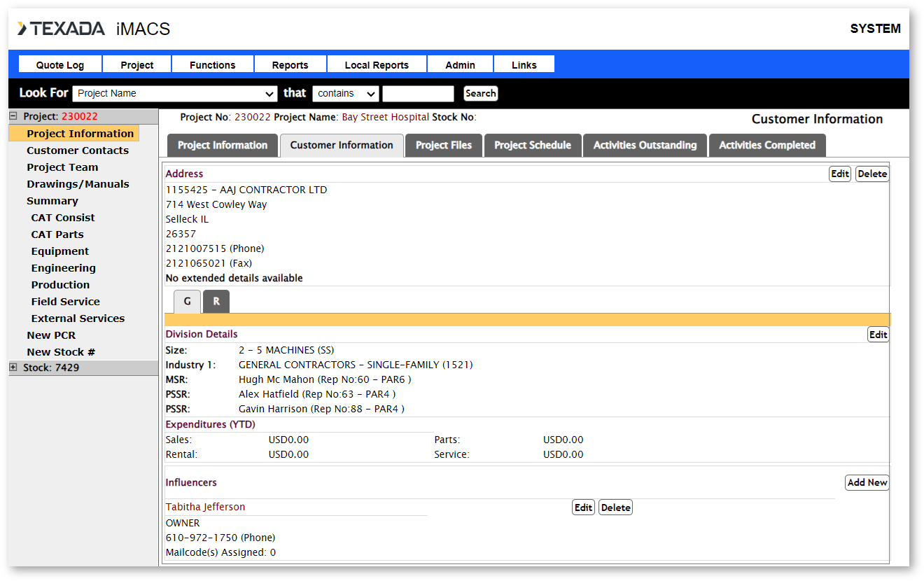Edit the Division Details section

tap(878, 335)
